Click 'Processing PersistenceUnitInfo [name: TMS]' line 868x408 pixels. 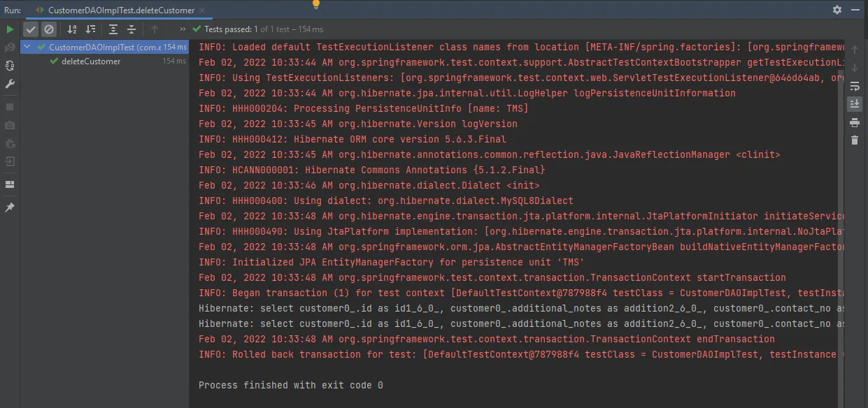pos(364,108)
